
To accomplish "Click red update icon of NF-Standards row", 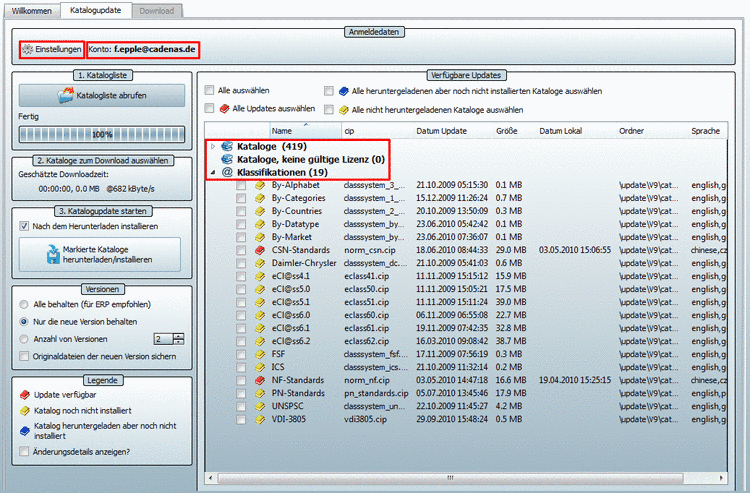I will [260, 380].
